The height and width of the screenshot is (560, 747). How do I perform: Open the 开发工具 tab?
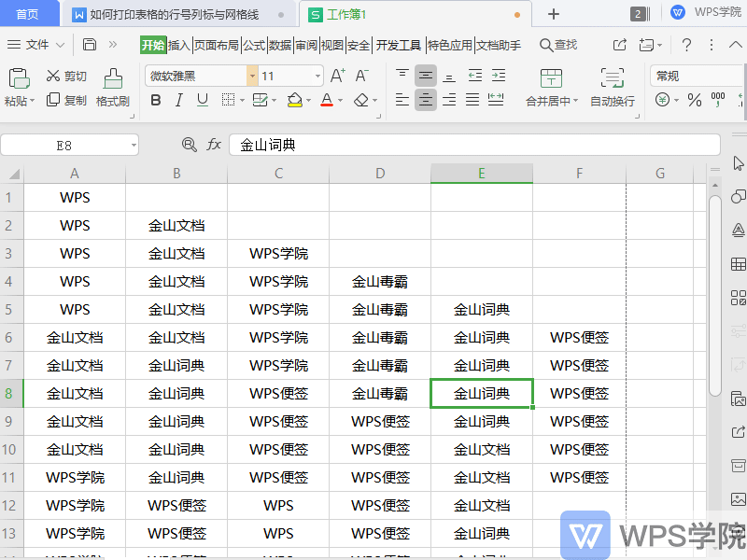[x=399, y=45]
